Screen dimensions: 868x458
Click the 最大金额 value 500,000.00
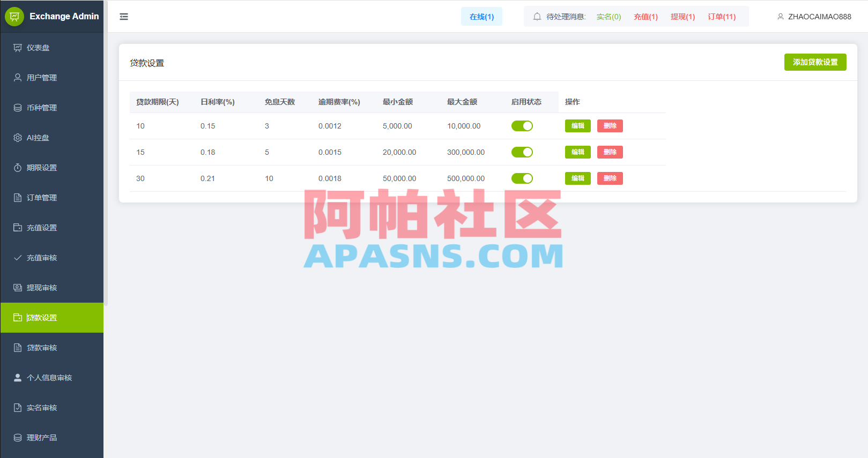coord(466,178)
